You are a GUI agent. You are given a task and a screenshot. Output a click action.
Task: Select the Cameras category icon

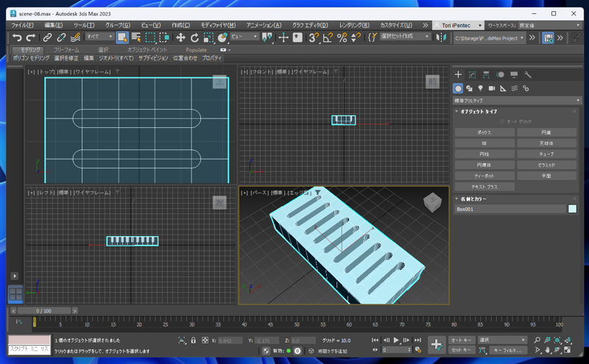click(492, 88)
